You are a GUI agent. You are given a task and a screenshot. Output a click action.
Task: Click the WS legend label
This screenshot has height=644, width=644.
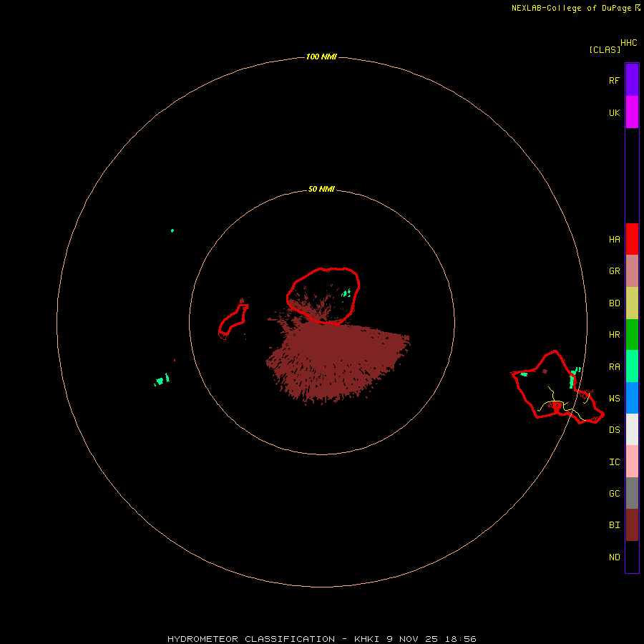tap(614, 398)
